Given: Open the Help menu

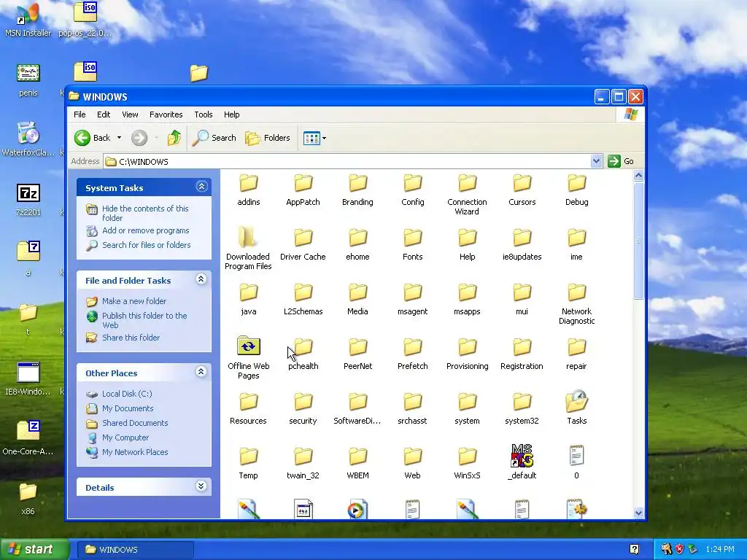Looking at the screenshot, I should (231, 114).
